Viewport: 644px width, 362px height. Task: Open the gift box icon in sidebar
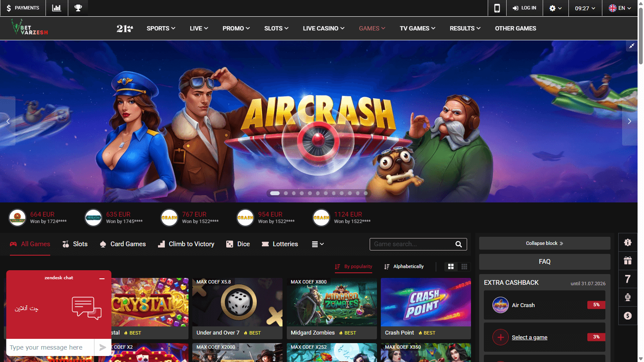[x=628, y=261]
